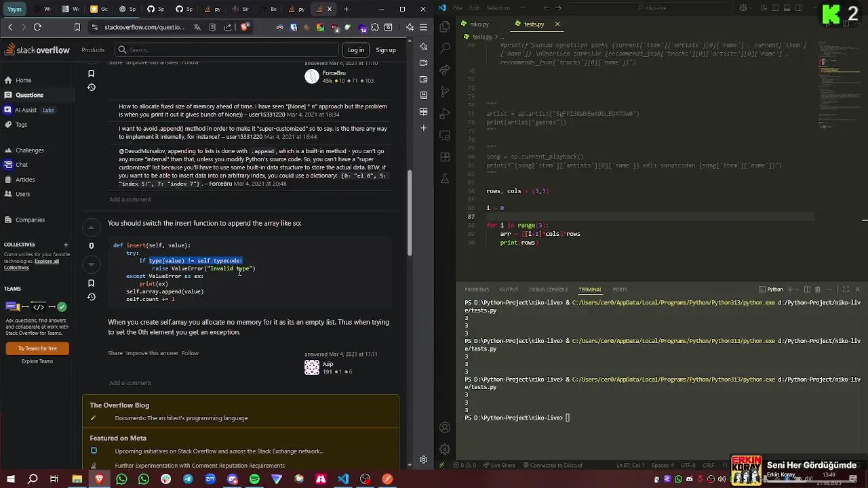Click Improve this answer under Juip's answer

click(x=152, y=353)
